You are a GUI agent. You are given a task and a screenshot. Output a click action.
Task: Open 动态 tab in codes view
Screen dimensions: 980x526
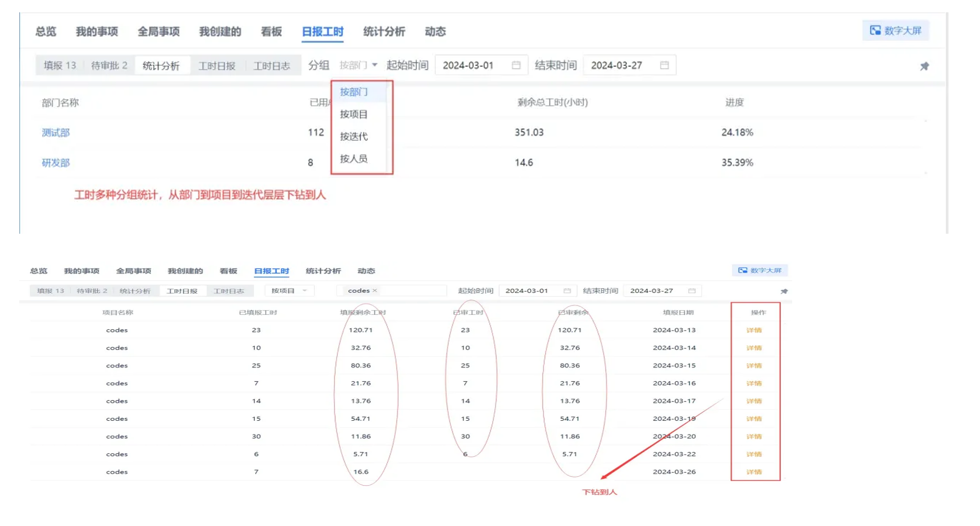click(366, 271)
